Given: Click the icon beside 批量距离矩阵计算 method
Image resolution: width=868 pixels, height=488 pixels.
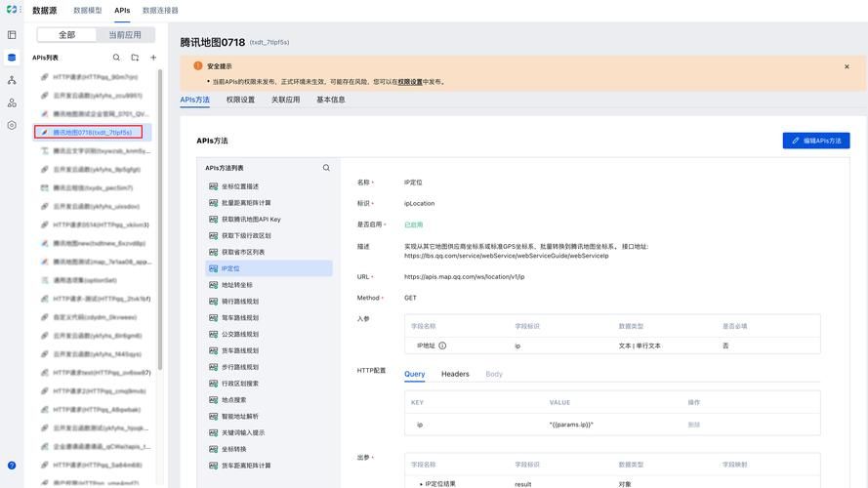Looking at the screenshot, I should coord(213,203).
